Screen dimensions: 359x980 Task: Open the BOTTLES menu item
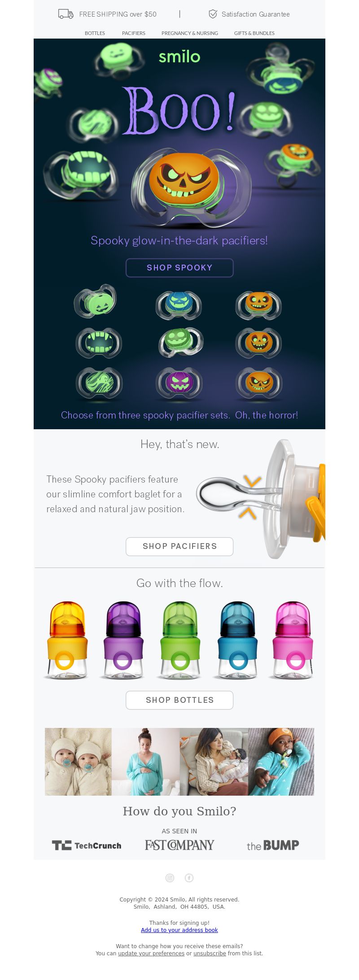(x=95, y=33)
